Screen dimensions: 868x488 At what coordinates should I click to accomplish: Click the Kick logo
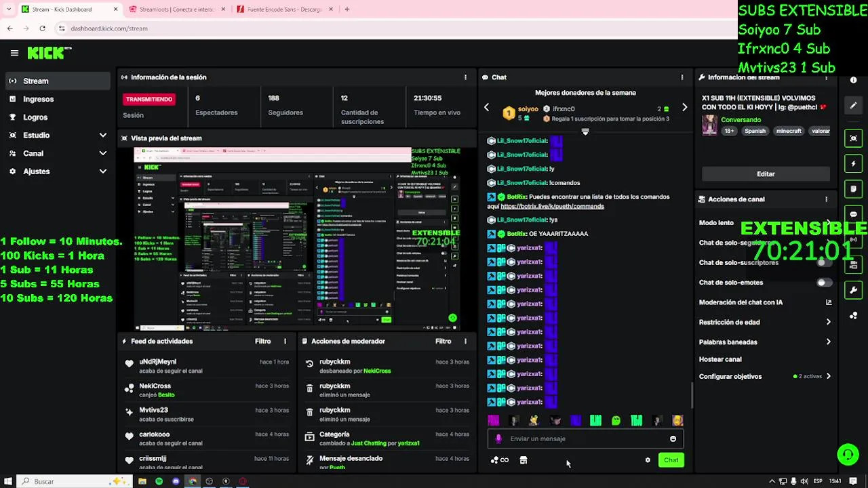point(50,53)
